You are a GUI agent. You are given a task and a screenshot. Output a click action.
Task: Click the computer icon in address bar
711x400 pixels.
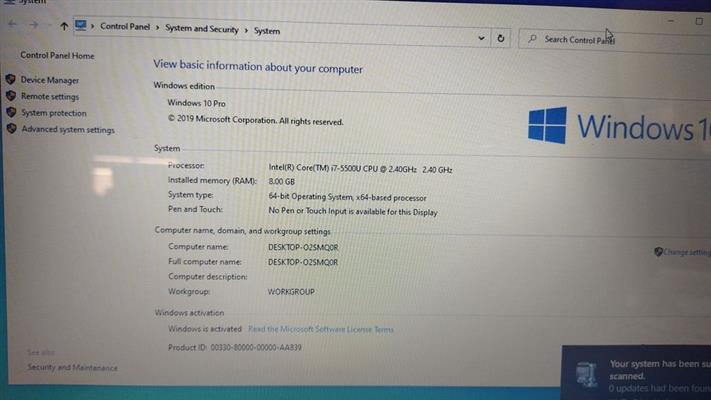81,25
